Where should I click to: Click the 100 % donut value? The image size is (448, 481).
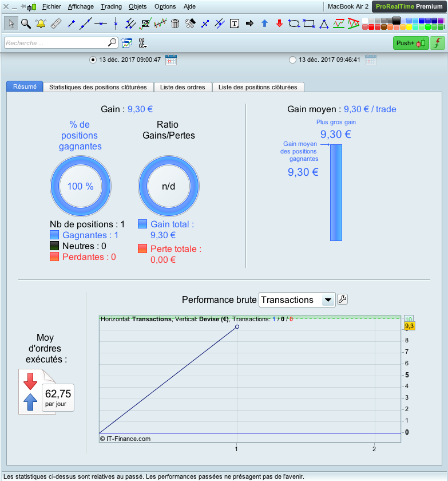coord(80,186)
